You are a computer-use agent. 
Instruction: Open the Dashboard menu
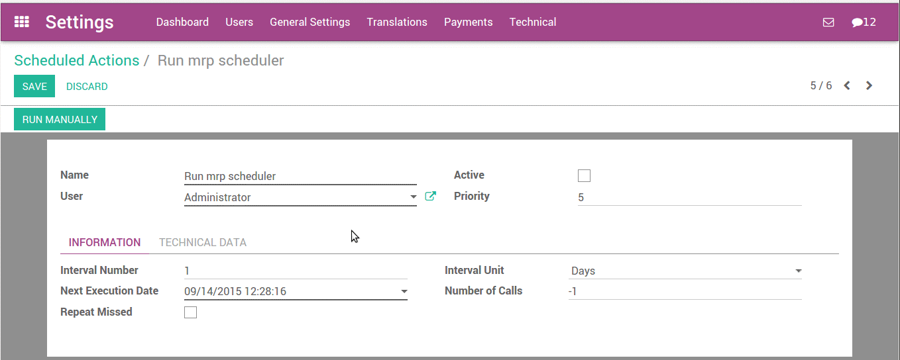pos(183,22)
